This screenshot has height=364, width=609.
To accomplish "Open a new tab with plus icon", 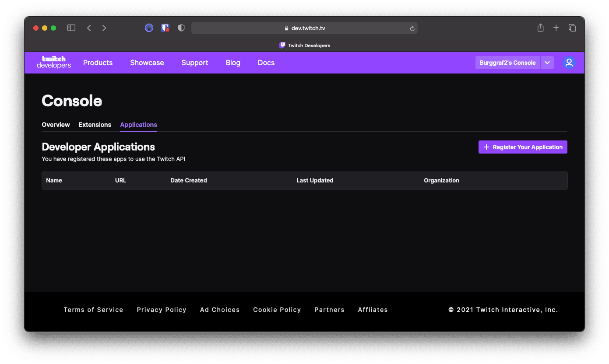I will tap(556, 28).
